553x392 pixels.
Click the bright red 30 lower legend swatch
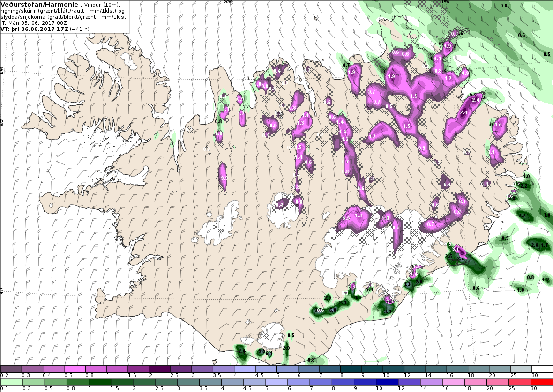[542, 383]
